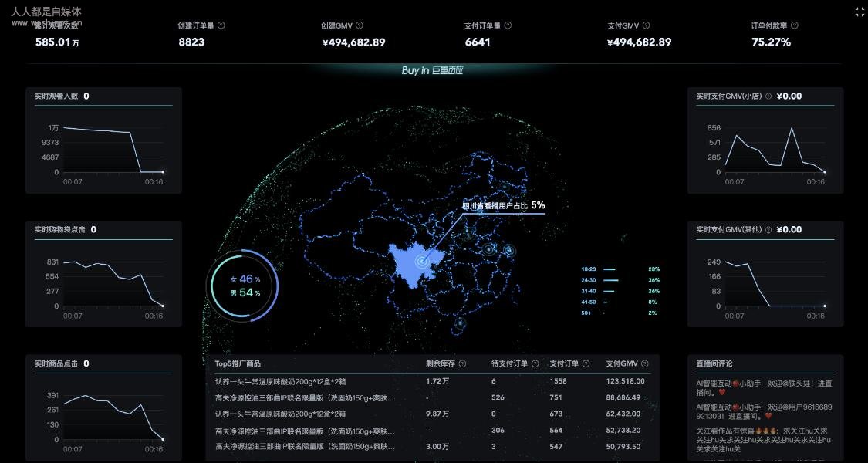Viewport: 868px width, 463px height.
Task: Open the help icon next to 支付订单 column
Action: [x=586, y=364]
